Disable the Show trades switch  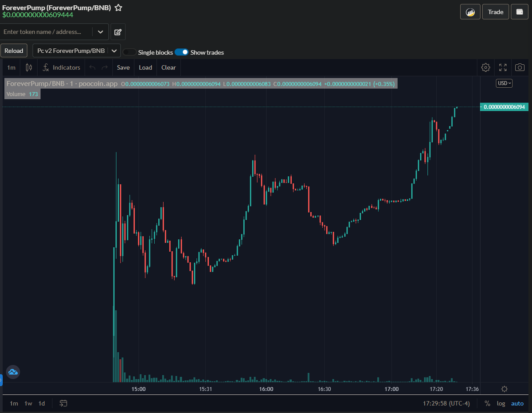tap(182, 52)
